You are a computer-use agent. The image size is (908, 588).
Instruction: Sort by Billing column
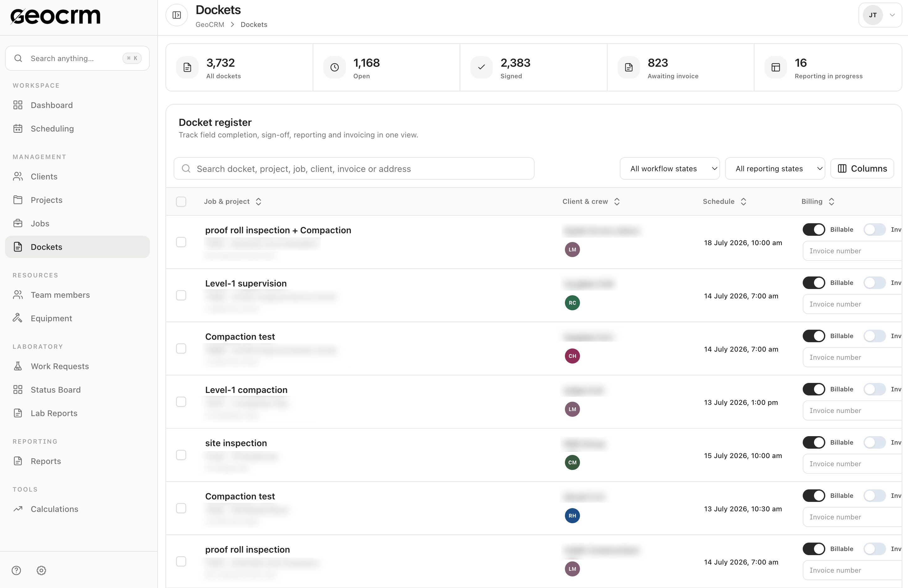click(x=818, y=201)
